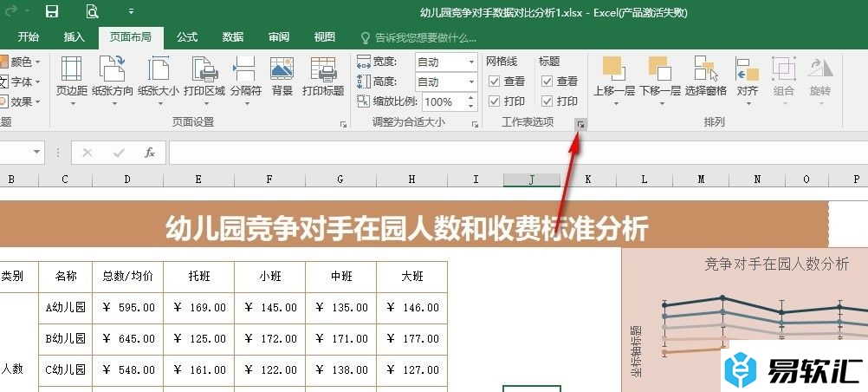The width and height of the screenshot is (868, 392).
Task: Click 上移一层 bring forward button
Action: click(614, 82)
